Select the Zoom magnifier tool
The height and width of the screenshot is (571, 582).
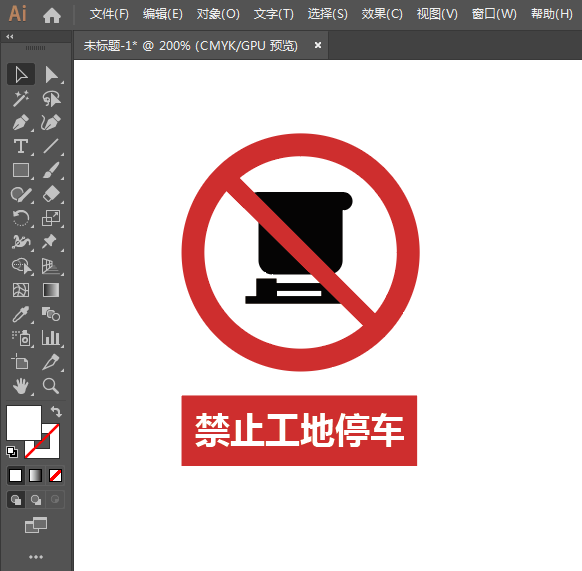51,386
